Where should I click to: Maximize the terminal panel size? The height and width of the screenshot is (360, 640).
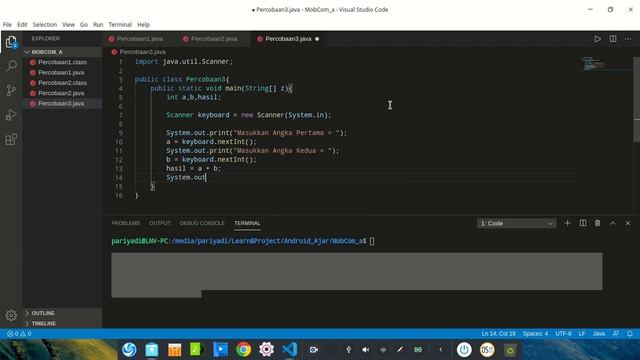[x=613, y=223]
